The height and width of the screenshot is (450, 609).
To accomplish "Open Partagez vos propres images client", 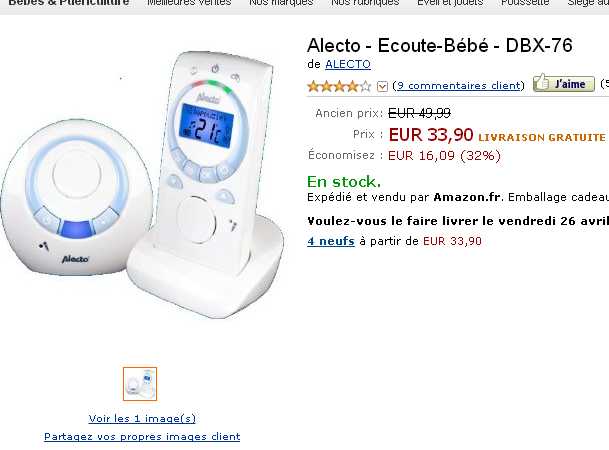I will pos(142,437).
